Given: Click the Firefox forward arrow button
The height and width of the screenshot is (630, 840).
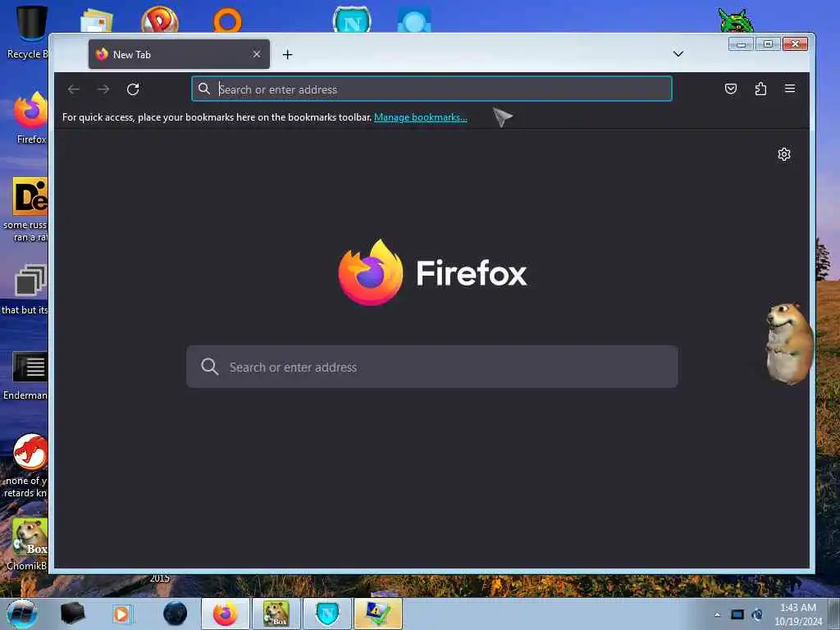Looking at the screenshot, I should point(103,89).
